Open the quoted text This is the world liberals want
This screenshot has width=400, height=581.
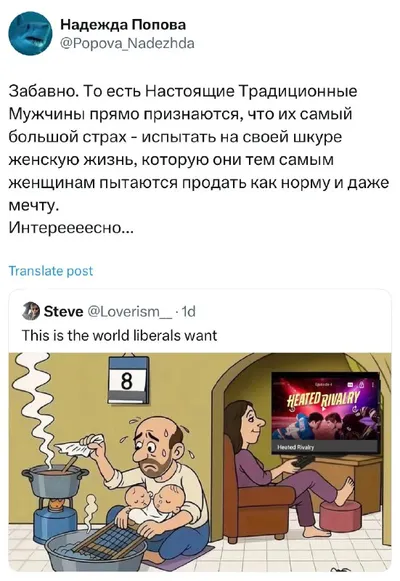(120, 335)
